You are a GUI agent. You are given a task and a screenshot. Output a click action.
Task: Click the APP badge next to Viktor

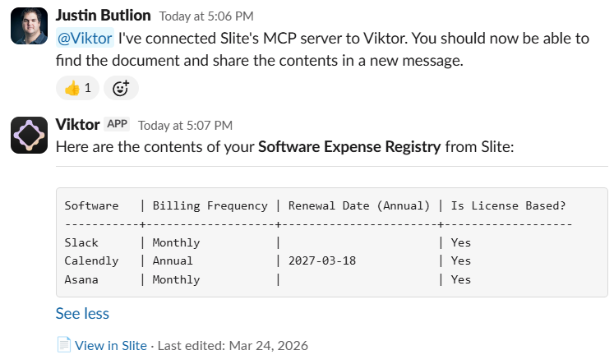click(x=118, y=125)
